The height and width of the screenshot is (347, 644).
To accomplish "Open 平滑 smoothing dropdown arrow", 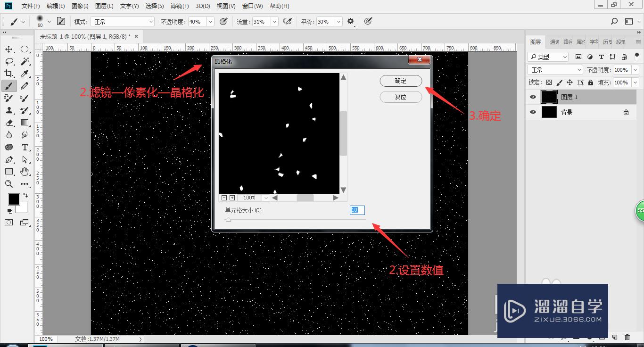I will pyautogui.click(x=339, y=22).
